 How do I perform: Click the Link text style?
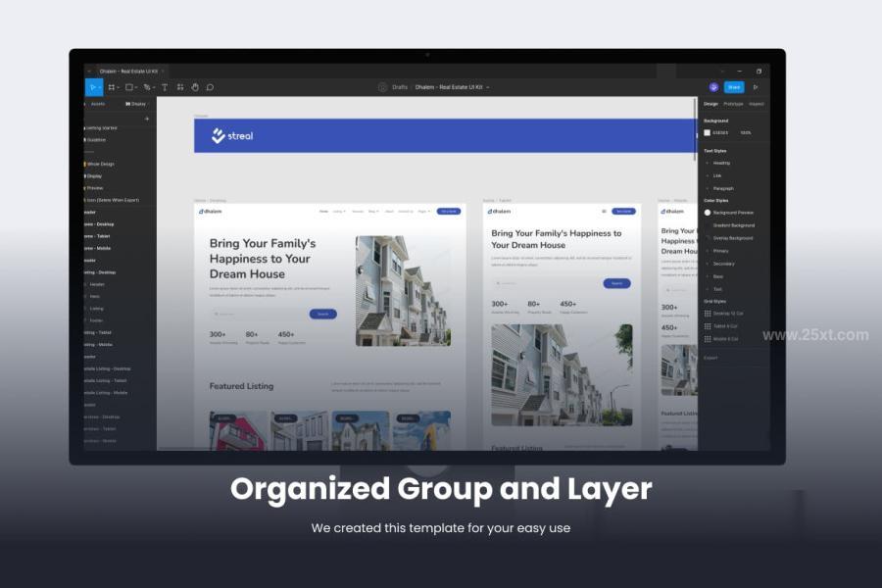click(717, 176)
